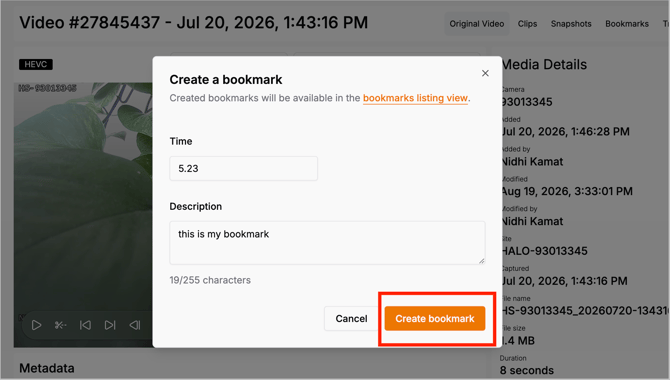Open the bookmarks listing view link

click(x=415, y=98)
